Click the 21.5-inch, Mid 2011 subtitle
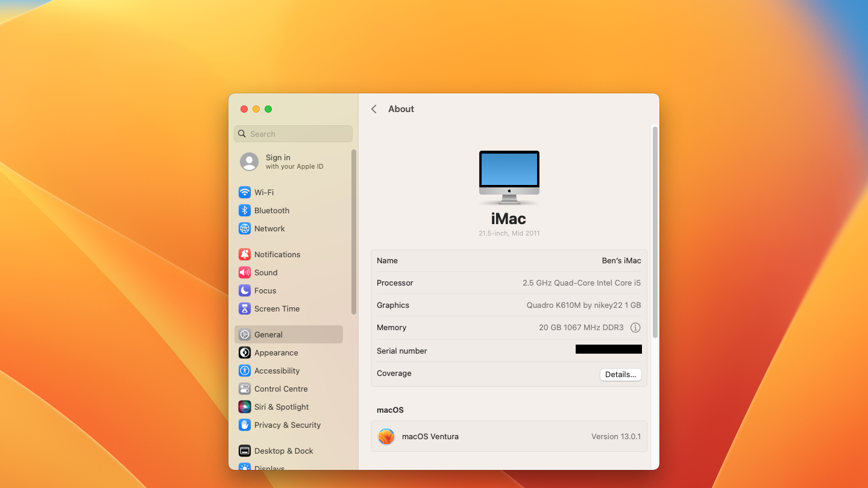The width and height of the screenshot is (868, 488). pyautogui.click(x=509, y=233)
